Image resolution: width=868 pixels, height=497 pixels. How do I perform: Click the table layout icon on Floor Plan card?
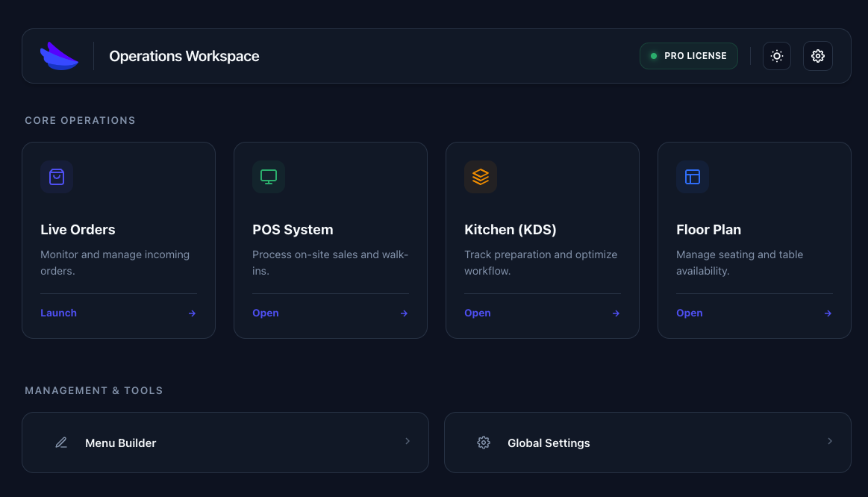(x=693, y=177)
